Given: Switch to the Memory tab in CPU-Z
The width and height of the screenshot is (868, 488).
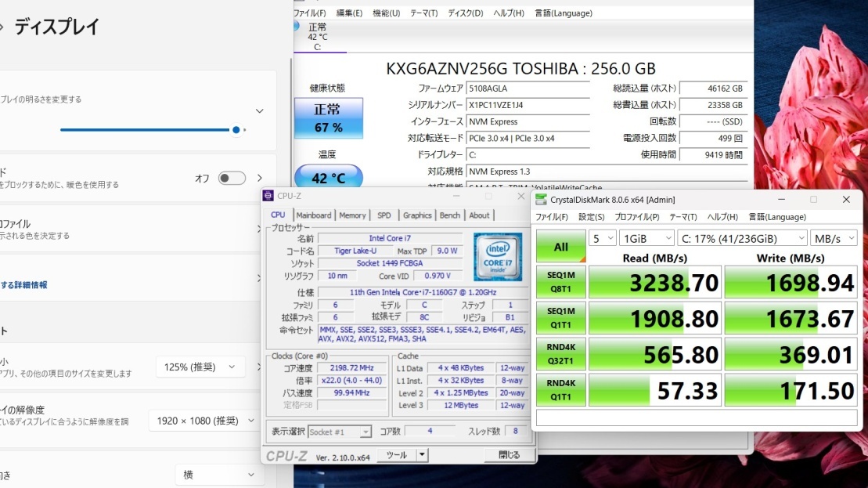Looking at the screenshot, I should coord(352,215).
